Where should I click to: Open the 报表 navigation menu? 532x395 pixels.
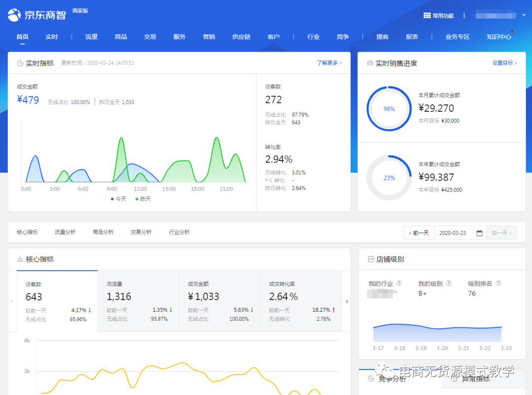(x=412, y=36)
